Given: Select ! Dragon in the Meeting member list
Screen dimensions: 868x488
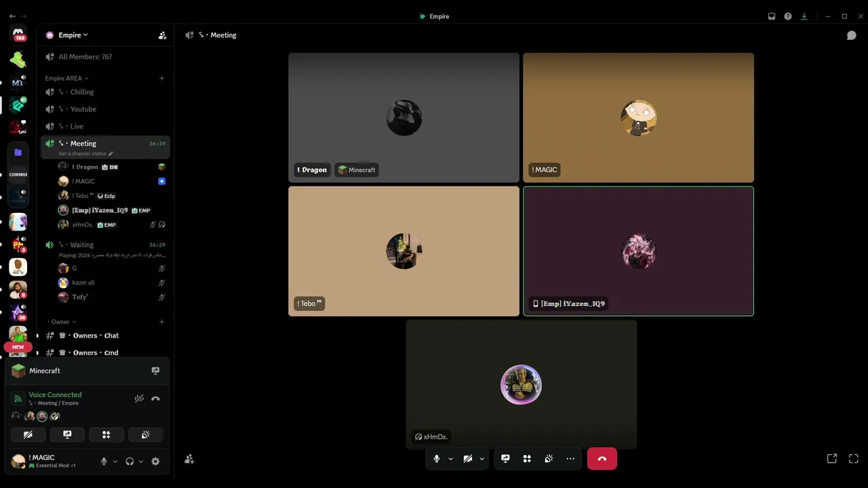Looking at the screenshot, I should coord(112,167).
